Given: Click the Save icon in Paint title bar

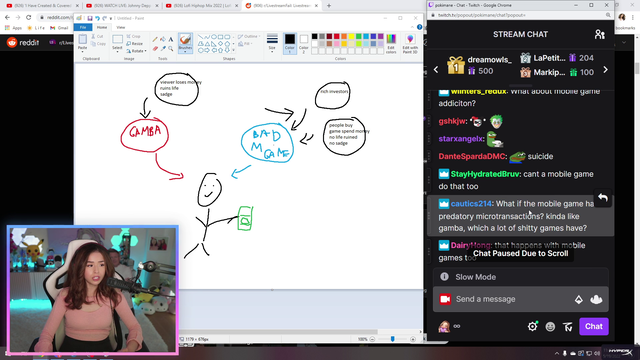Looking at the screenshot, I should tap(90, 18).
